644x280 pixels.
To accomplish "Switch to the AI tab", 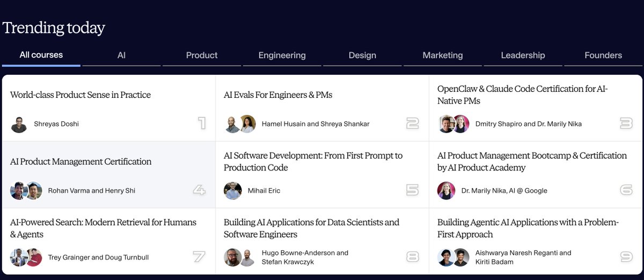I will pyautogui.click(x=121, y=55).
